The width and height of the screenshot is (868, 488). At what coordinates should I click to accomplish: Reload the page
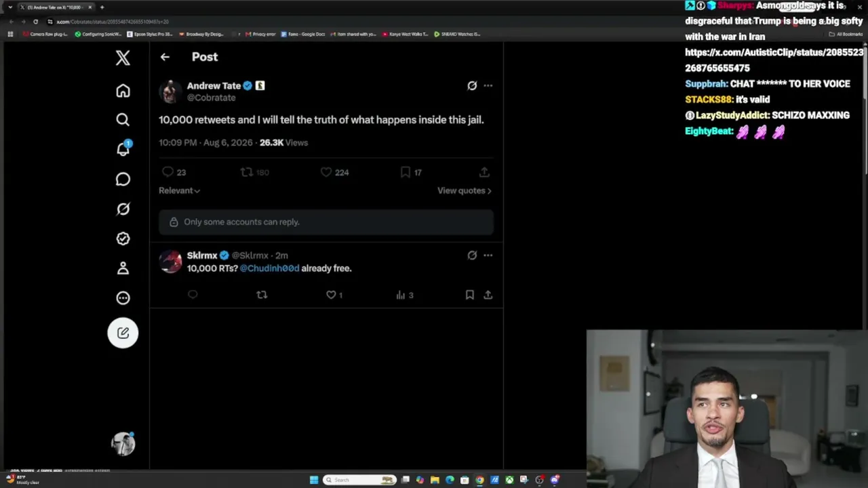point(36,22)
